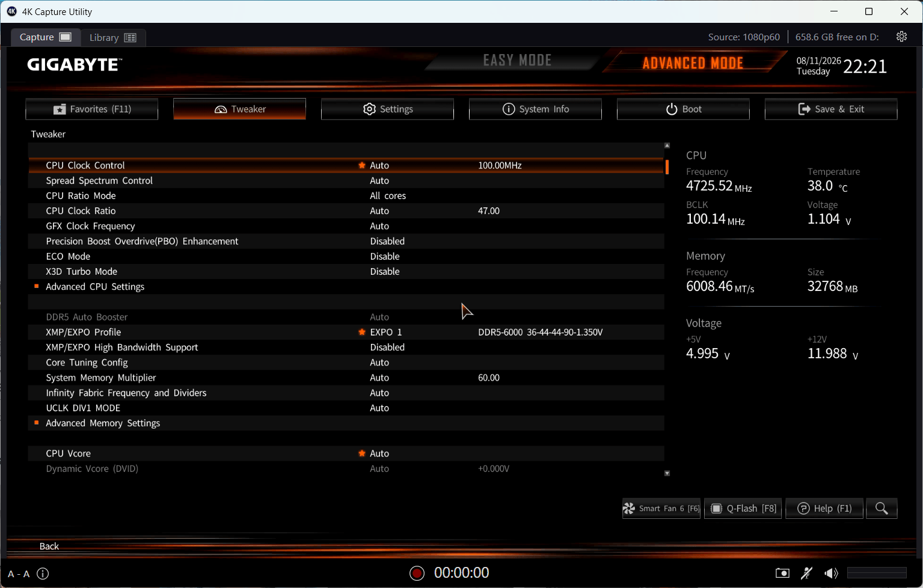
Task: Open the Favorites (F11) tab
Action: 92,109
